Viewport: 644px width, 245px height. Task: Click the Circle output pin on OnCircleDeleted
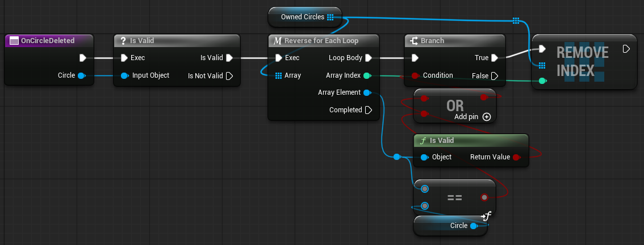click(81, 75)
